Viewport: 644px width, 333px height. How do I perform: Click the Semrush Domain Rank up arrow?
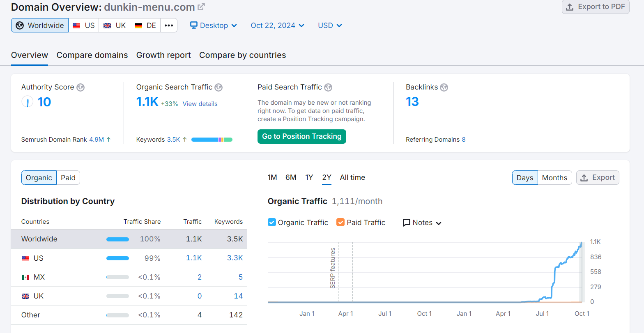[109, 140]
